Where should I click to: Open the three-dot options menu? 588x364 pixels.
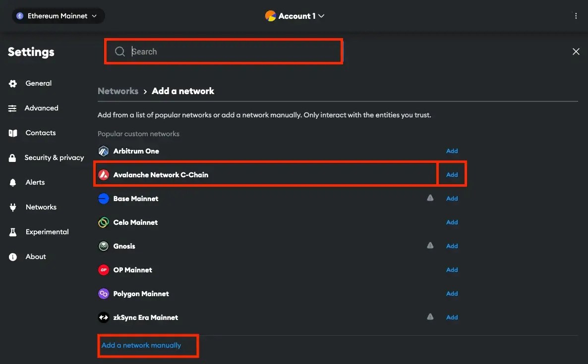[x=576, y=15]
